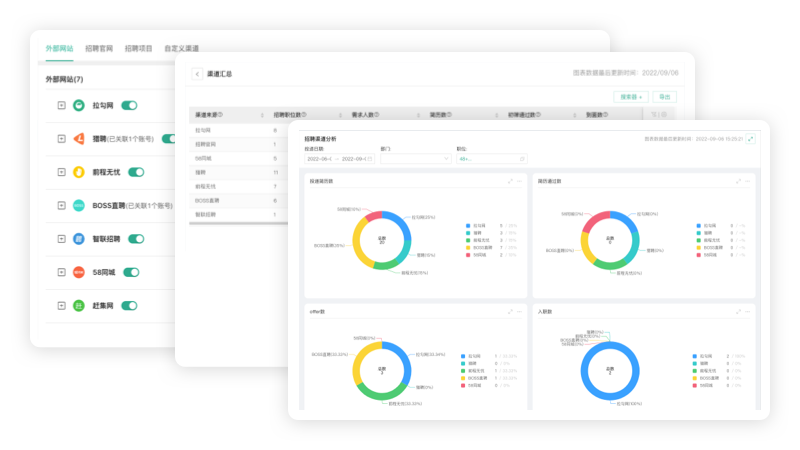Viewport: 800px width, 450px height.
Task: Sort table by 简历数 column arrows
Action: tap(496, 115)
